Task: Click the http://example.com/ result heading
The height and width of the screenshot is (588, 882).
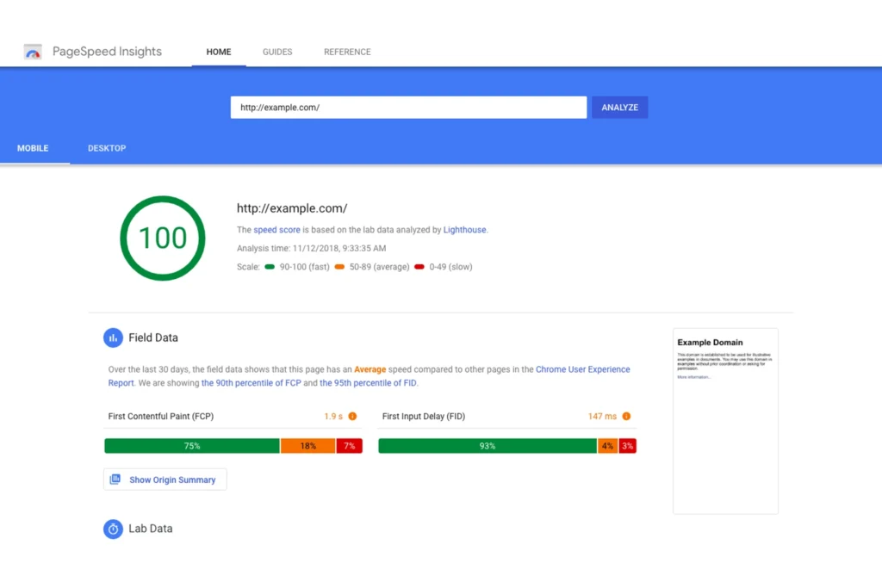Action: pos(292,208)
